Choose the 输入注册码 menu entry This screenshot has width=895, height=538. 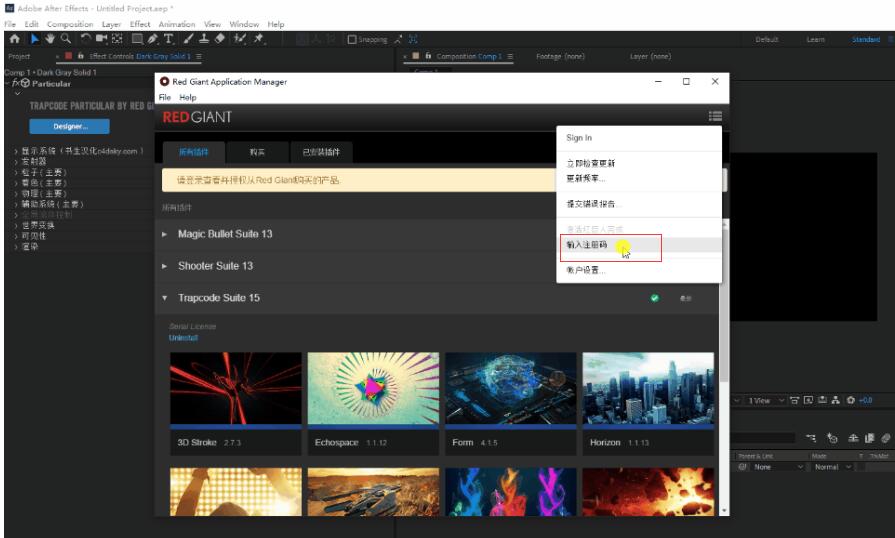[587, 244]
